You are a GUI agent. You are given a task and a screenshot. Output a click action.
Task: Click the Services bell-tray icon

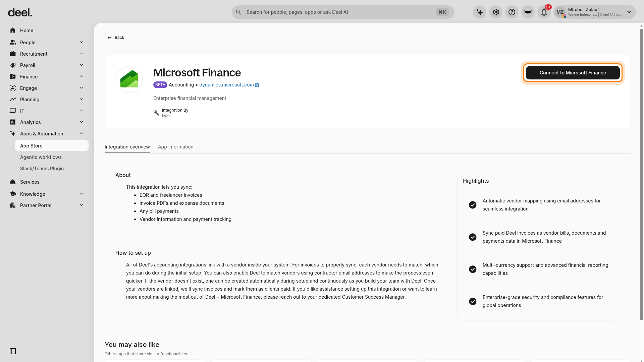tap(13, 182)
